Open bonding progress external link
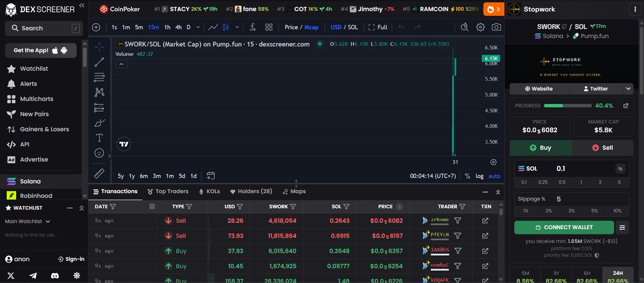644x283 pixels. pos(626,105)
